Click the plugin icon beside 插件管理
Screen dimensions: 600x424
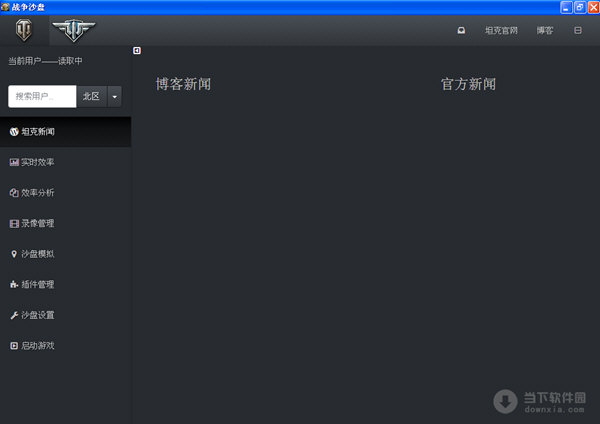(x=14, y=284)
